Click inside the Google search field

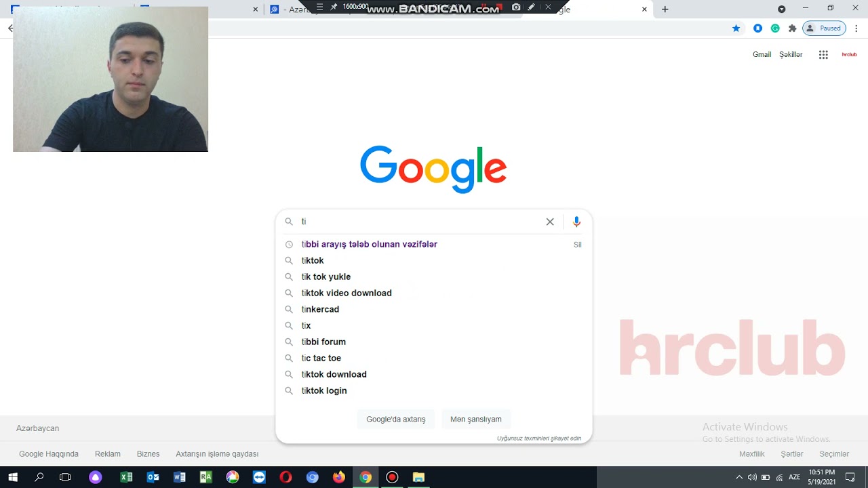tap(420, 222)
